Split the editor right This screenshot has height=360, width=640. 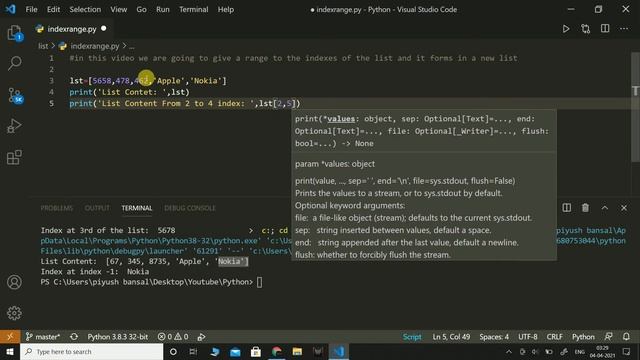click(x=605, y=29)
